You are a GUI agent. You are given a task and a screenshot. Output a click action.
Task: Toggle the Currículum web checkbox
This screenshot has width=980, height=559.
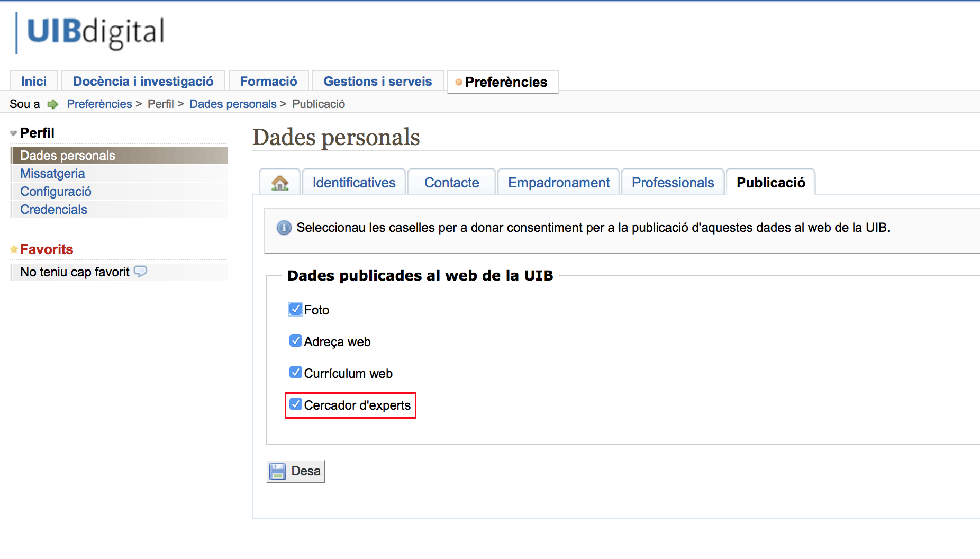coord(295,373)
